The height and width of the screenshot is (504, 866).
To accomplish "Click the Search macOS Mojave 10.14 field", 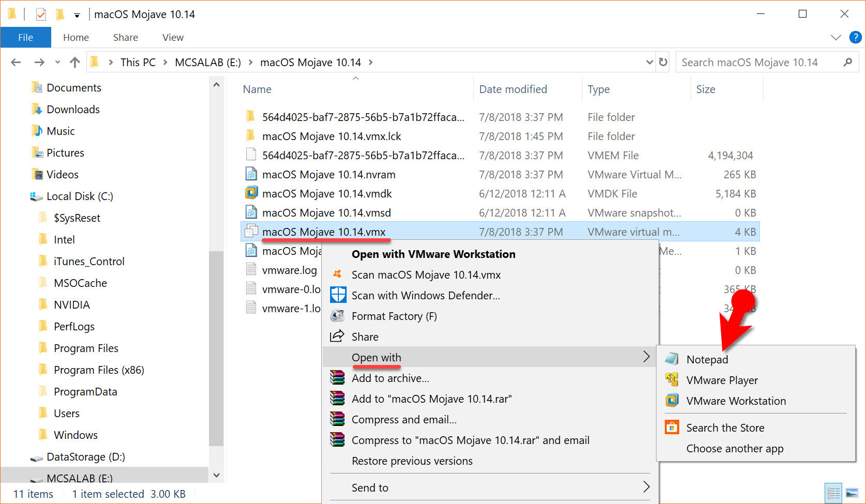I will pos(759,62).
